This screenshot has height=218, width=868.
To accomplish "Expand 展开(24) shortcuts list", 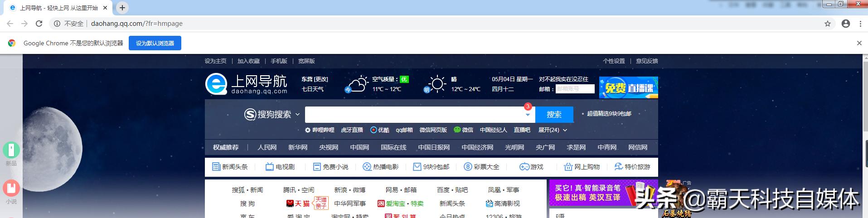I will pos(553,130).
